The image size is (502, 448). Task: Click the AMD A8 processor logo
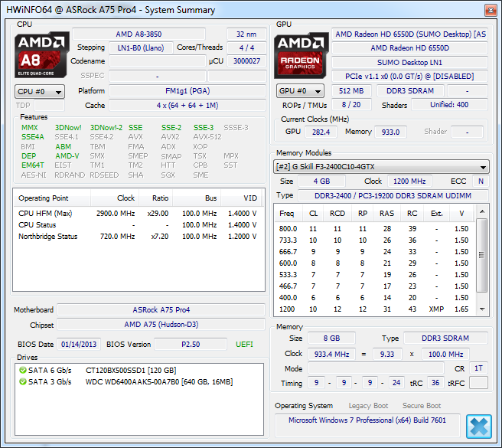[41, 54]
